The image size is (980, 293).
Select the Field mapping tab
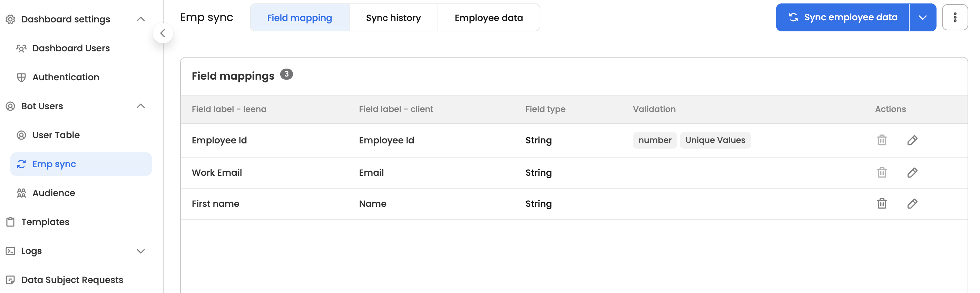point(299,18)
